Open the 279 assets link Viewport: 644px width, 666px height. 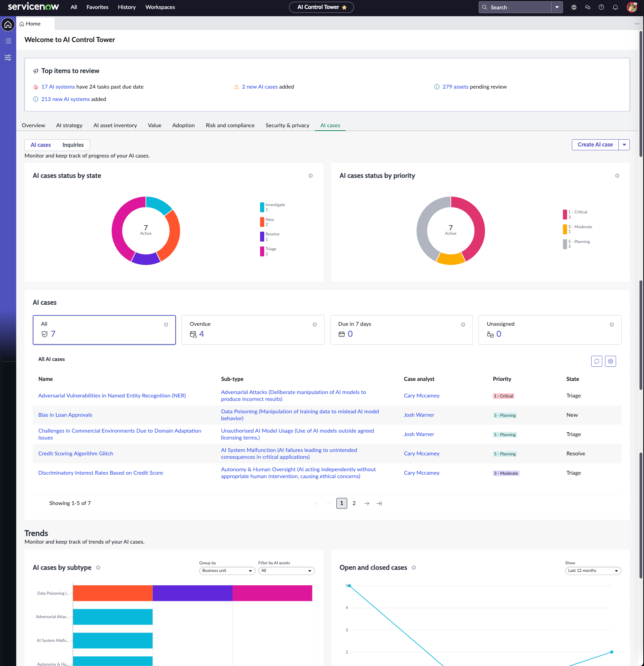[455, 87]
